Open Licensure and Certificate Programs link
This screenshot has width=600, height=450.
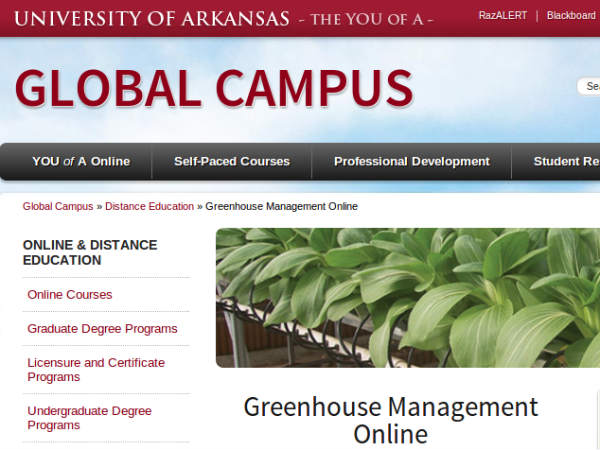click(96, 370)
